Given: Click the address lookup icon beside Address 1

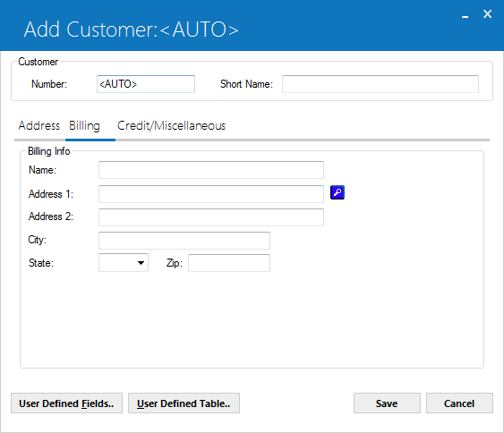Looking at the screenshot, I should [337, 192].
